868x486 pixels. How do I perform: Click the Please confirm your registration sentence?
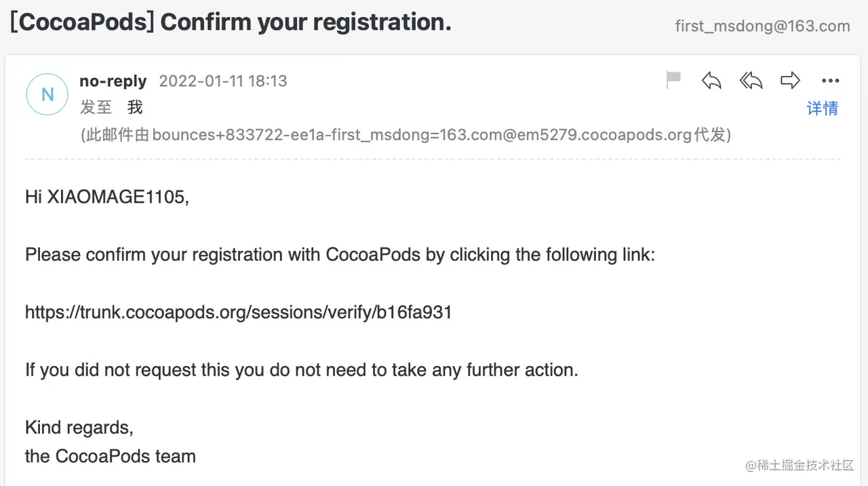(x=340, y=255)
